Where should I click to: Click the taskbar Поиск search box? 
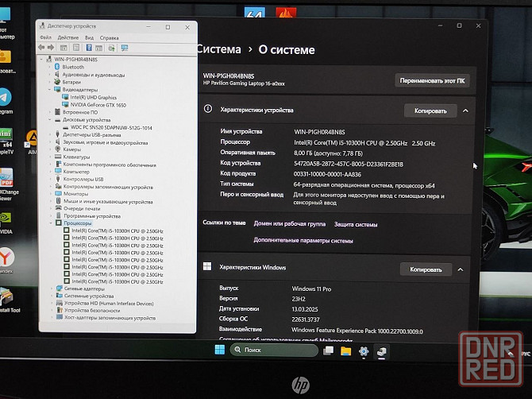274,350
